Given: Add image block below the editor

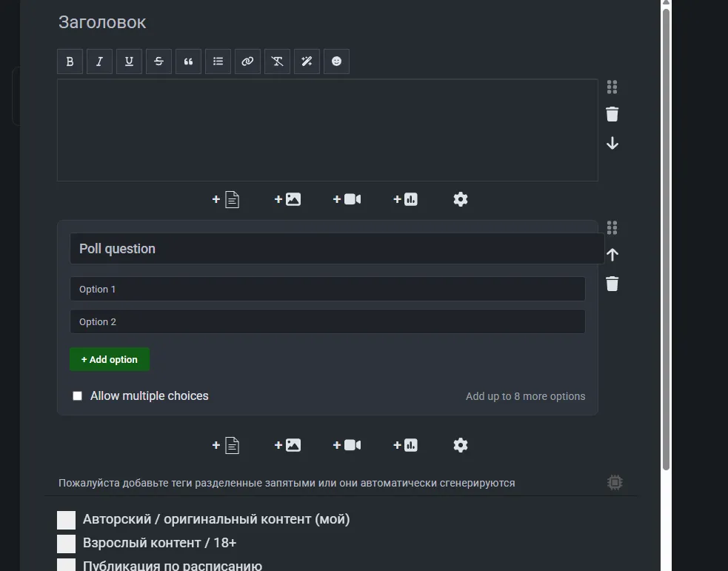Looking at the screenshot, I should (x=287, y=199).
